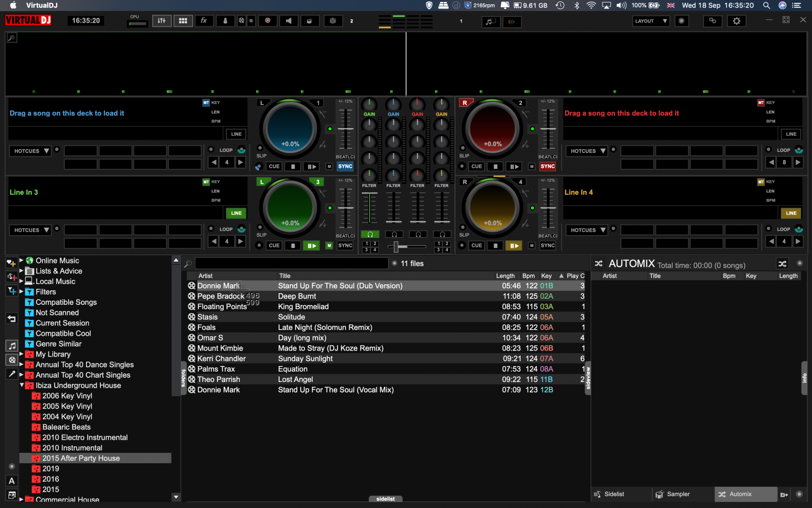Expand the My Library folder
812x508 pixels.
[21, 354]
